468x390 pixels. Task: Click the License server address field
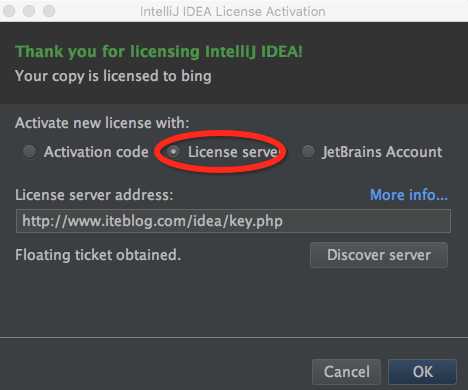[233, 221]
